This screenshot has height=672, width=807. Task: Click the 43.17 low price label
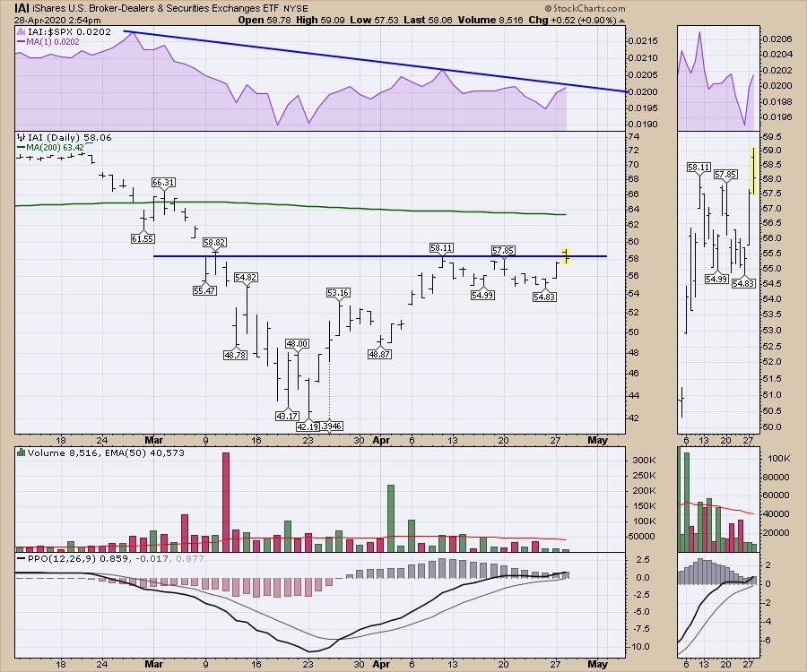(287, 416)
